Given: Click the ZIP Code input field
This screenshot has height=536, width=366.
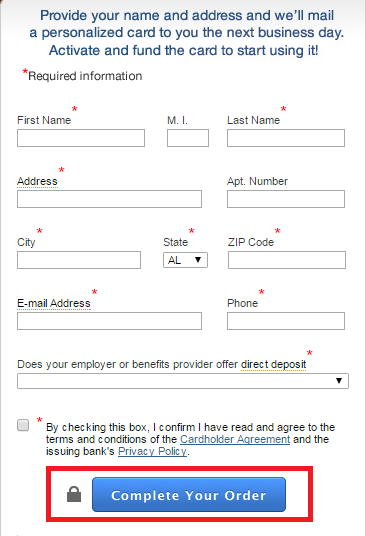Looking at the screenshot, I should point(287,260).
